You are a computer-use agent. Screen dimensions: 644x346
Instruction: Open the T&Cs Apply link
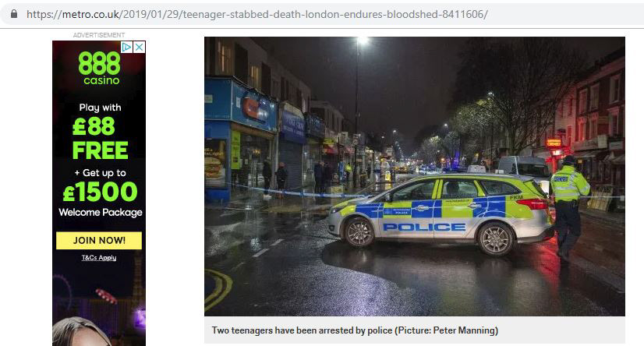point(99,258)
